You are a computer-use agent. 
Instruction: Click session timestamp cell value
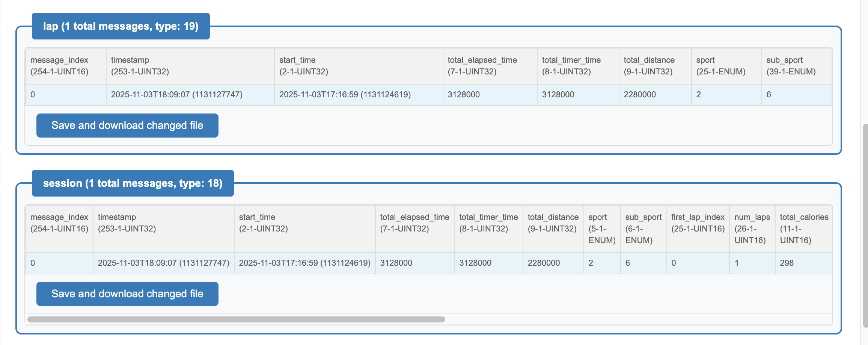click(x=164, y=263)
